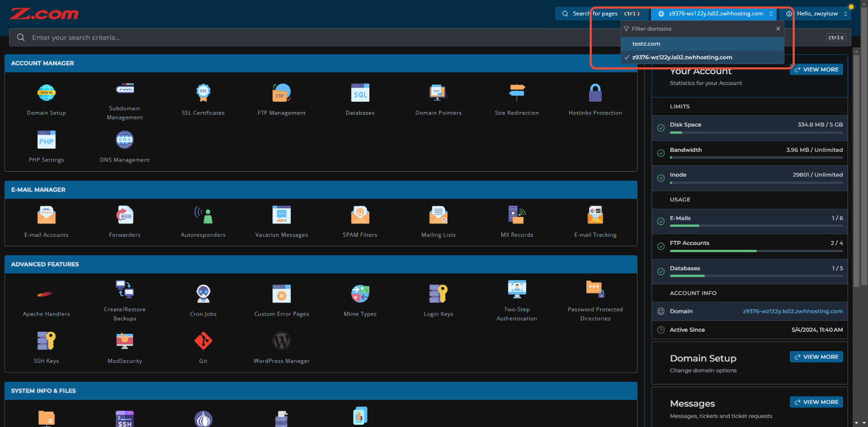Click the E-Mails usage row
The width and height of the screenshot is (868, 427).
(750, 221)
